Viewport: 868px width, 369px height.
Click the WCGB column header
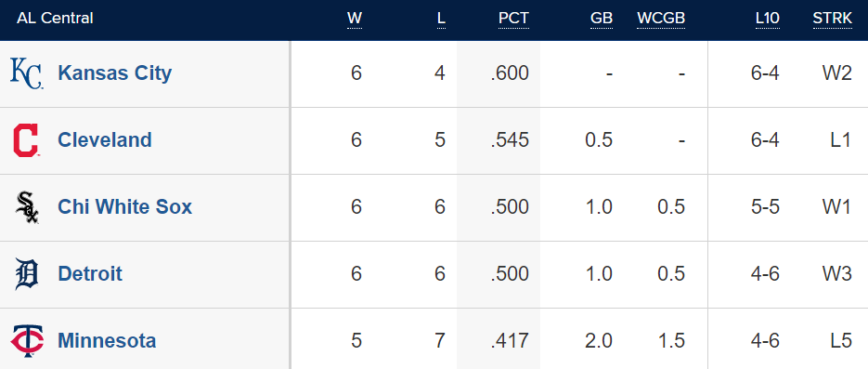pyautogui.click(x=661, y=19)
